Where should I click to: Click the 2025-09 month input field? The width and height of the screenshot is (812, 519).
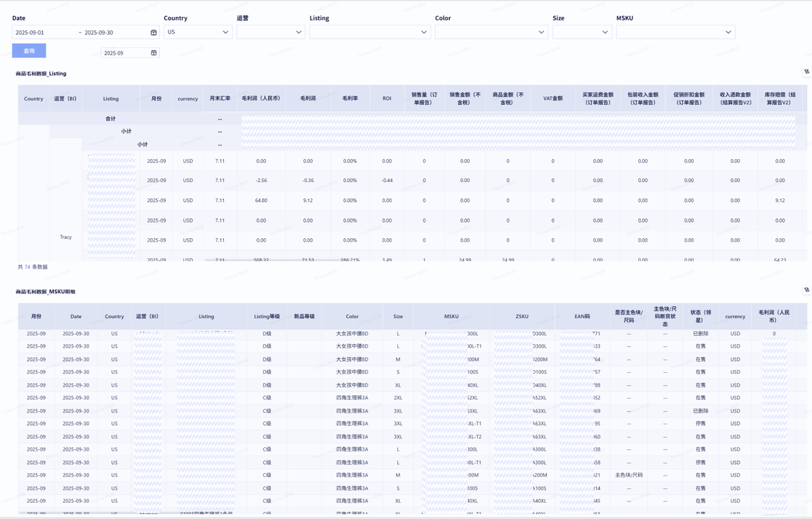[124, 53]
